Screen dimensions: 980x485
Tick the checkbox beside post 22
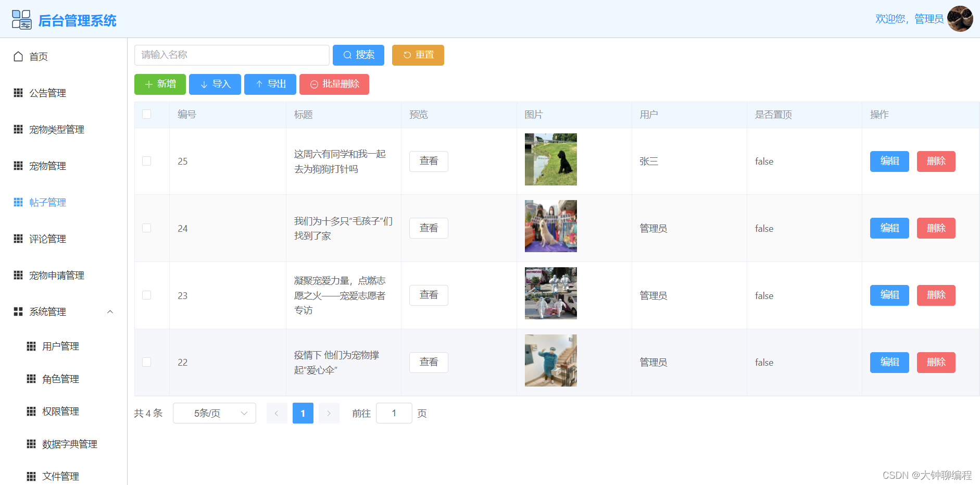pos(146,362)
